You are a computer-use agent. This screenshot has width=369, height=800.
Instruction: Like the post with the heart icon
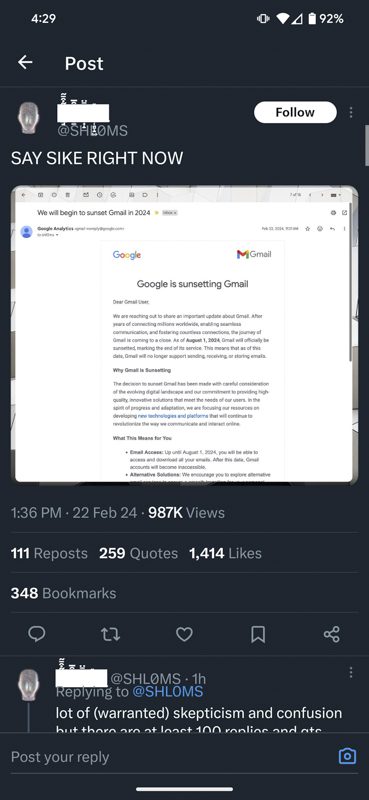click(x=184, y=634)
